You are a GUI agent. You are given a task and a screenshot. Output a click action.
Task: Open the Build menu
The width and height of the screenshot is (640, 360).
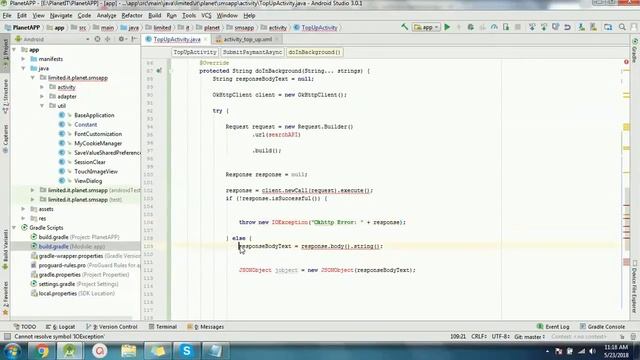pyautogui.click(x=154, y=16)
